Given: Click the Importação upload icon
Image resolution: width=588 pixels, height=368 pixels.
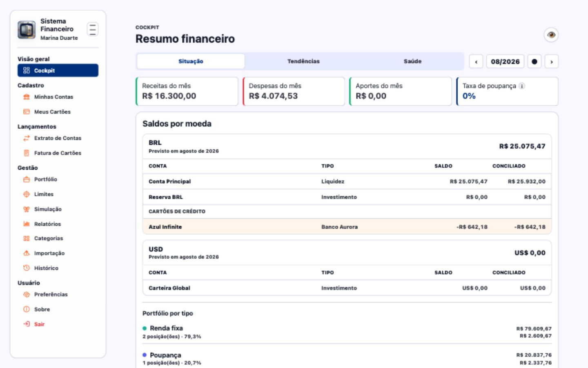Looking at the screenshot, I should coord(27,253).
